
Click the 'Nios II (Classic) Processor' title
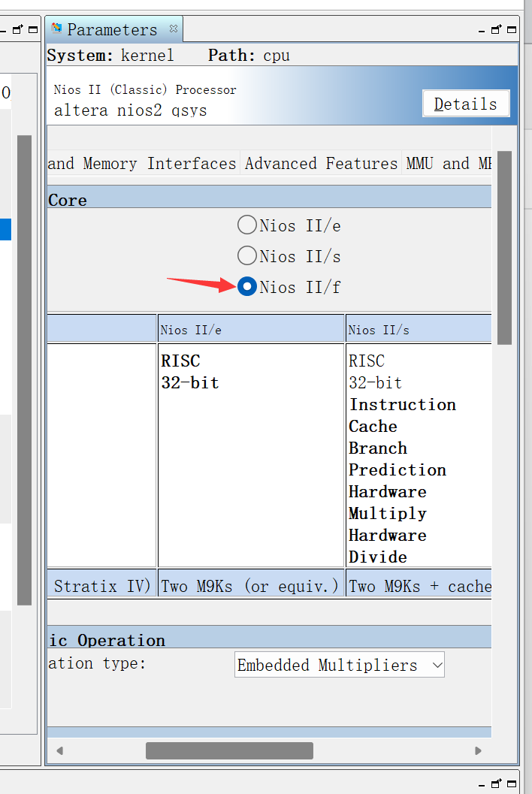tap(145, 89)
